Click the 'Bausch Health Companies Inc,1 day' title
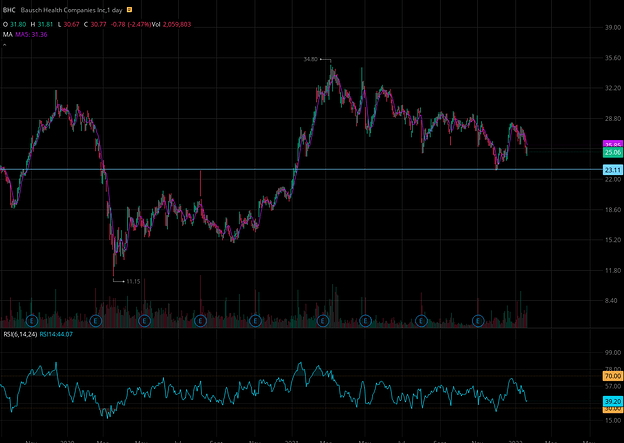Image resolution: width=624 pixels, height=443 pixels. 71,10
